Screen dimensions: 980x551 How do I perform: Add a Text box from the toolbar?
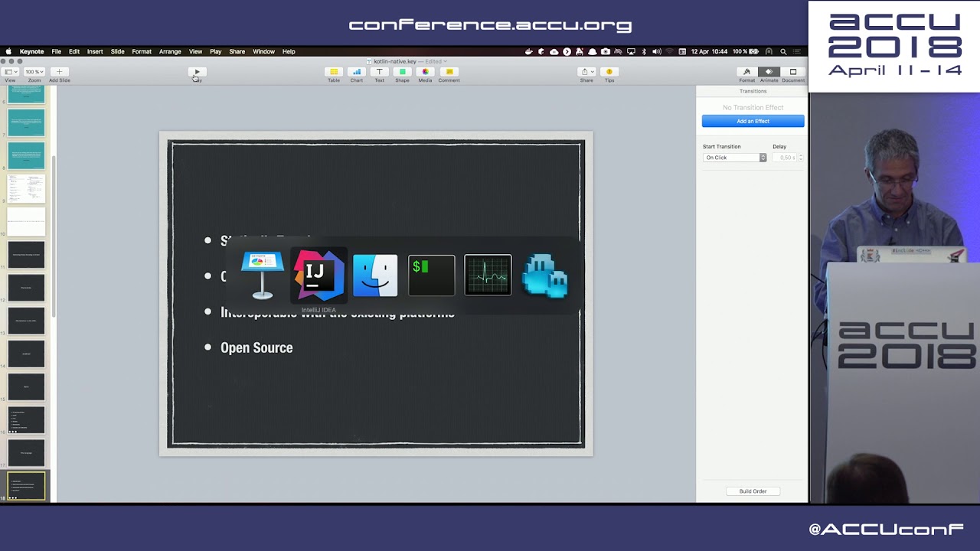[379, 72]
